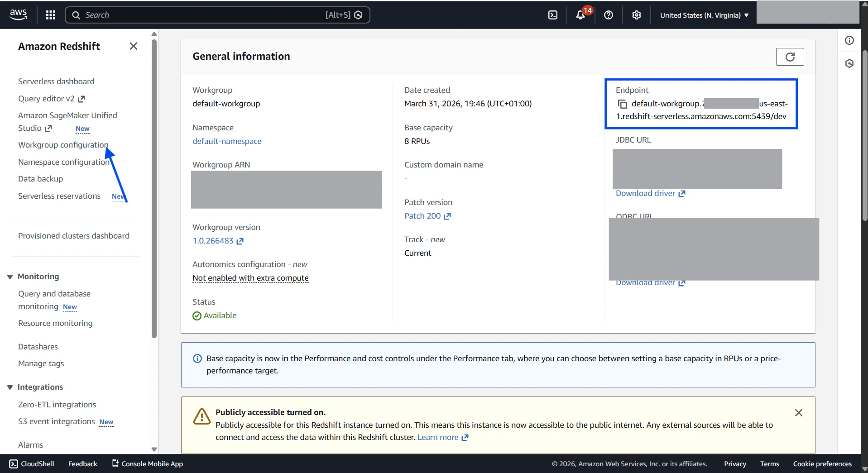868x473 pixels.
Task: Collapse the Monitoring section
Action: [10, 277]
